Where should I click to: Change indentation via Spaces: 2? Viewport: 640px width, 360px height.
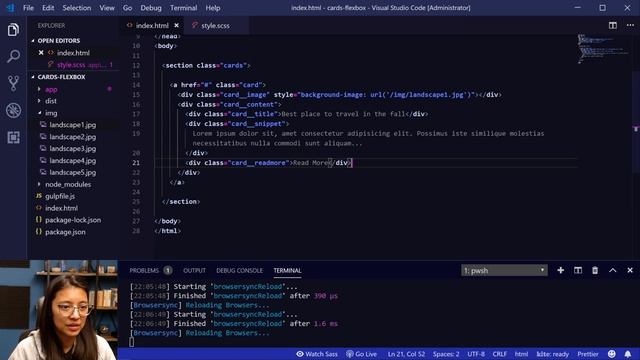(446, 354)
